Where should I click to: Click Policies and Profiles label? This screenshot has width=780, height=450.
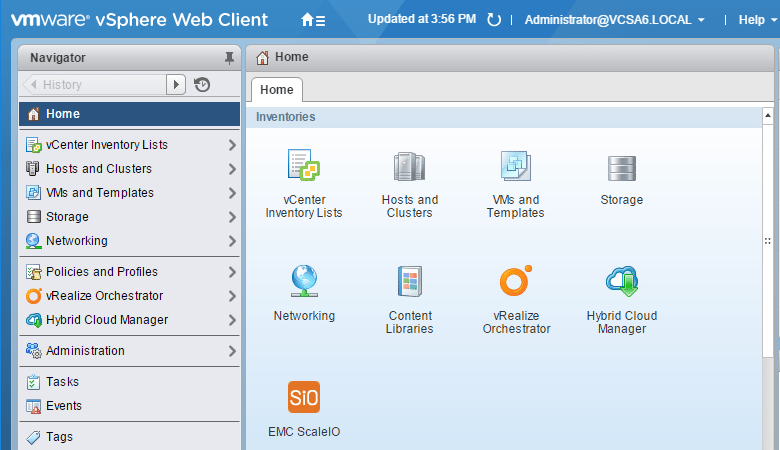point(101,271)
